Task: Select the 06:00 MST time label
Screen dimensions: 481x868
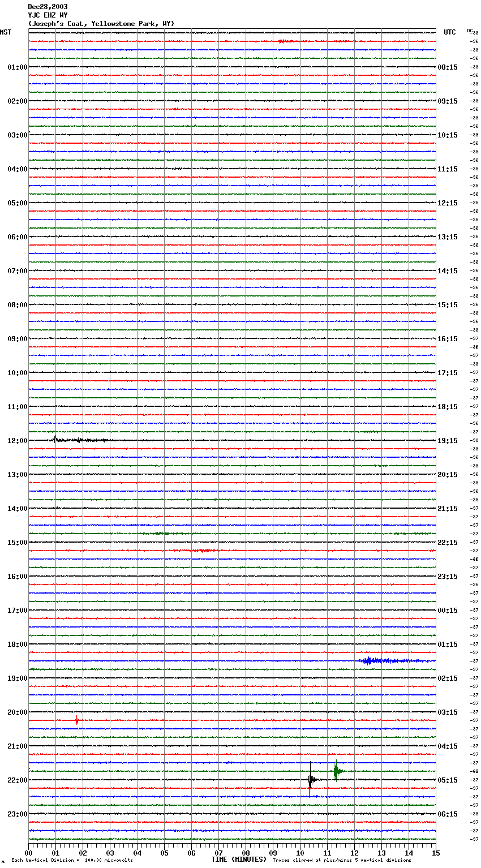Action: (18, 237)
